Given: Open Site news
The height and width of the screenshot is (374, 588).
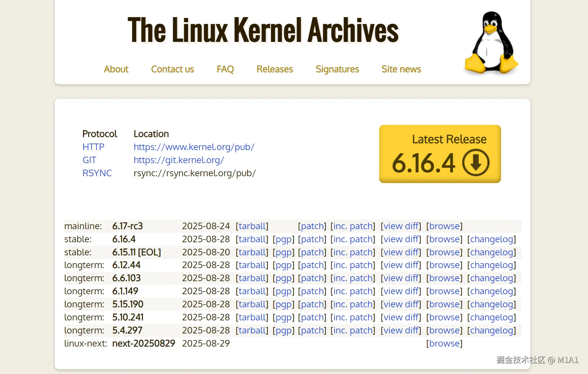Looking at the screenshot, I should [401, 69].
